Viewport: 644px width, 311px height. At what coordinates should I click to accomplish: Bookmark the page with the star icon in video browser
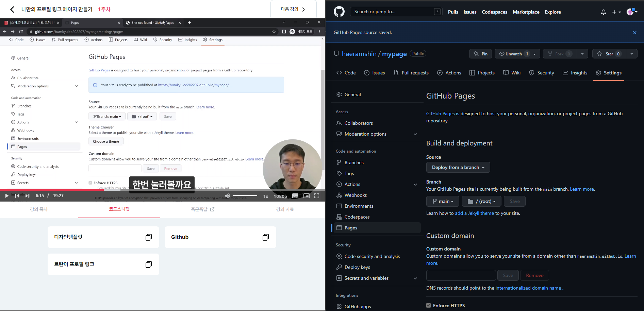pyautogui.click(x=274, y=32)
